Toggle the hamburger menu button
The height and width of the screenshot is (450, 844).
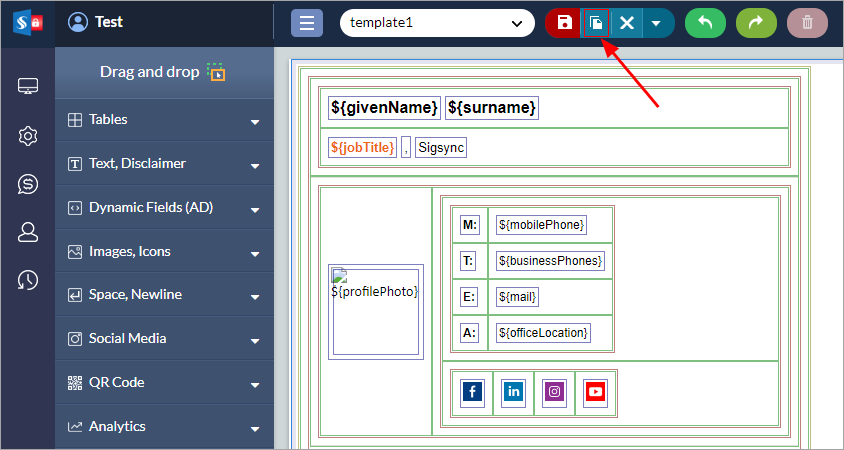pos(307,23)
